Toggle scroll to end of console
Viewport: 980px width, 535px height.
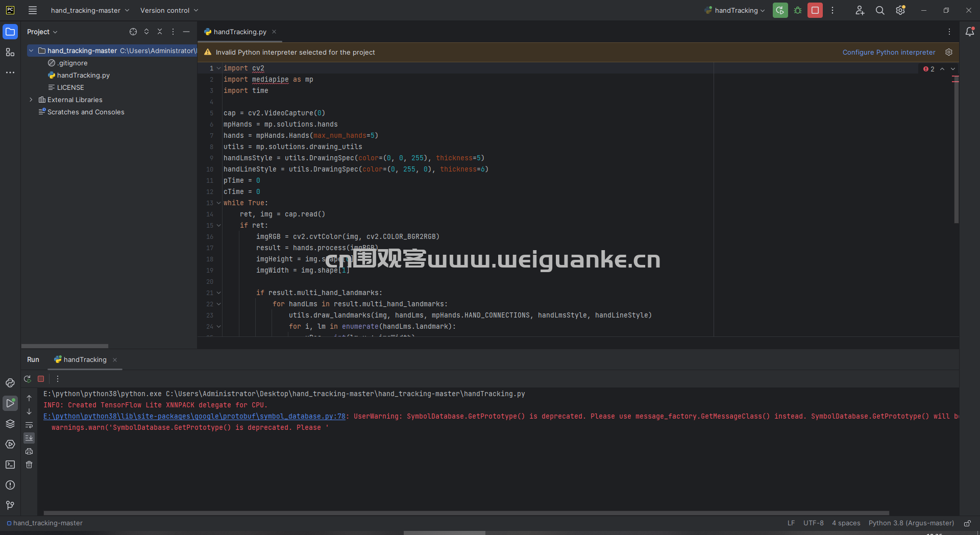coord(29,438)
